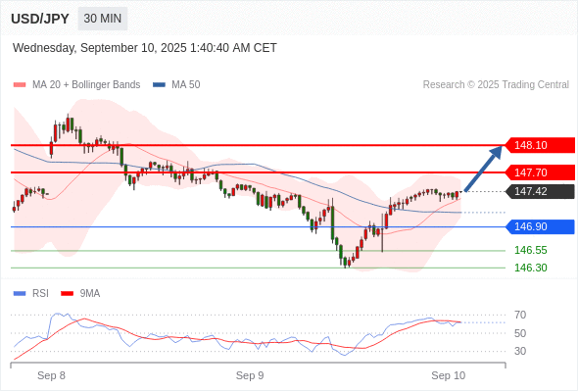Image resolution: width=578 pixels, height=392 pixels.
Task: Click the 9MA red legend swatch
Action: tap(67, 294)
